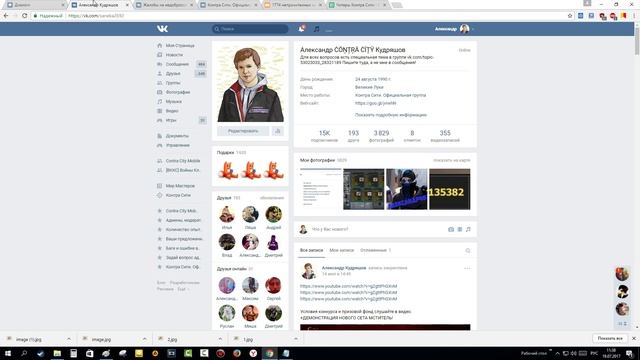Viewport: 640px width, 360px height.
Task: Open Игры in the left menu
Action: click(x=171, y=120)
